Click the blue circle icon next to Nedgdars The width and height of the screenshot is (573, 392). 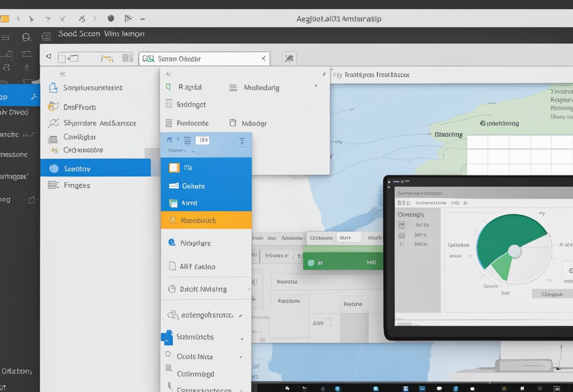coord(172,243)
